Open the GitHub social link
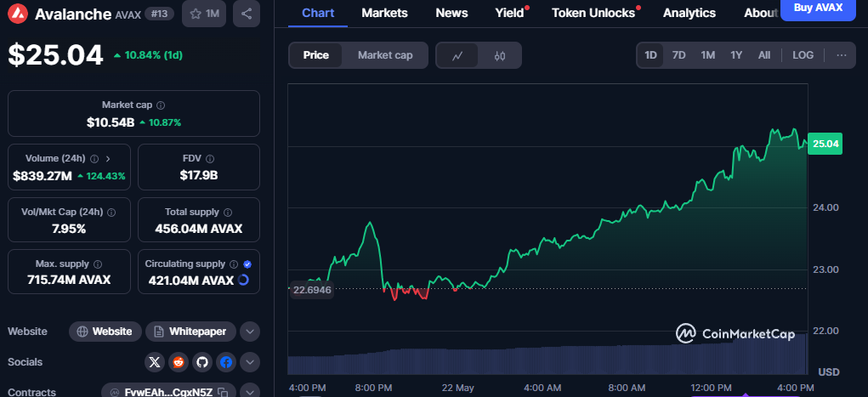 click(x=202, y=362)
